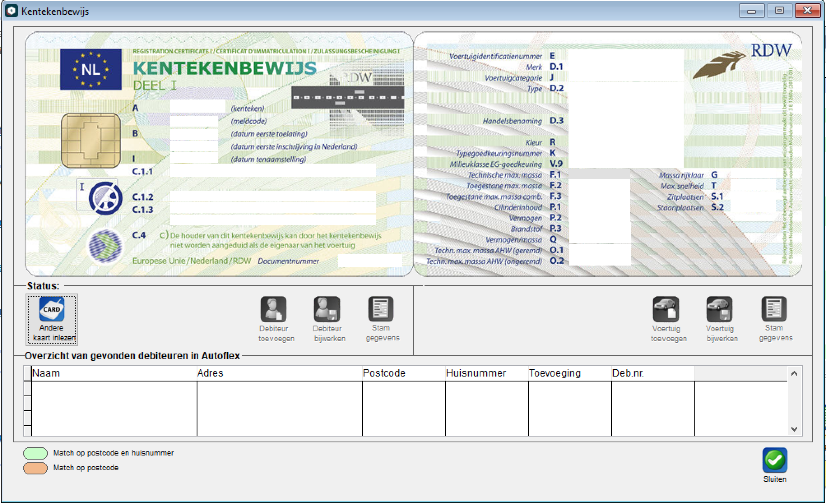The image size is (826, 504).
Task: Click the Status: label
Action: (x=43, y=286)
